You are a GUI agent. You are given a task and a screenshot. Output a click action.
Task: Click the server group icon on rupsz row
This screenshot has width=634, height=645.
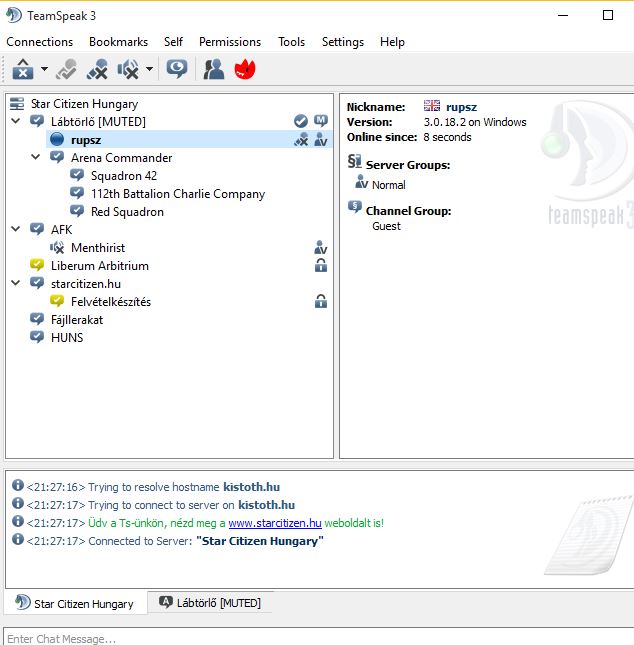[x=321, y=140]
